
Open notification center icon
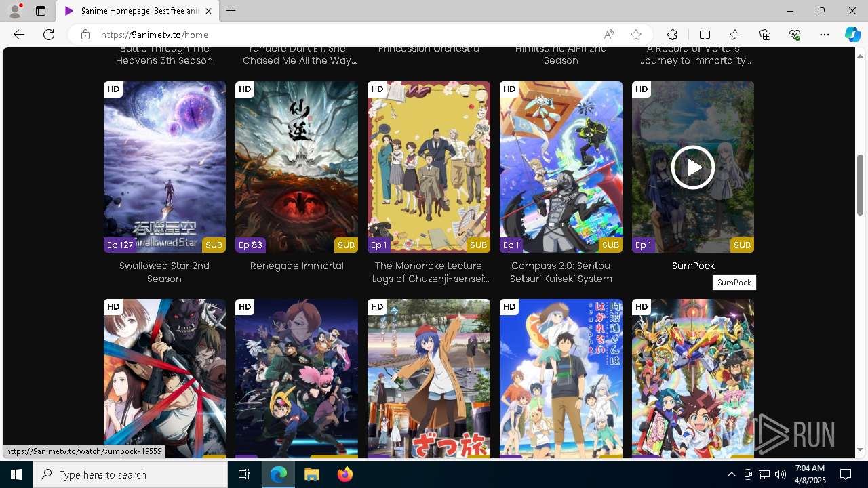846,474
